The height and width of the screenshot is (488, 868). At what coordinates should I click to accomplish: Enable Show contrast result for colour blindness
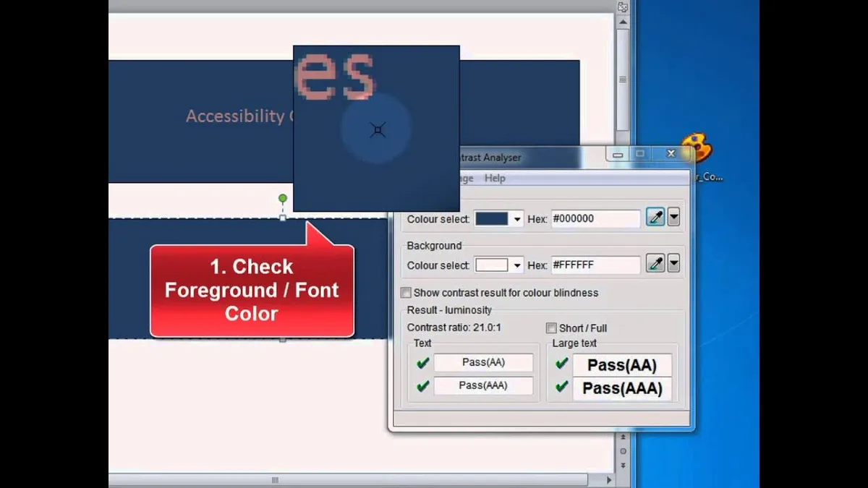pyautogui.click(x=407, y=293)
